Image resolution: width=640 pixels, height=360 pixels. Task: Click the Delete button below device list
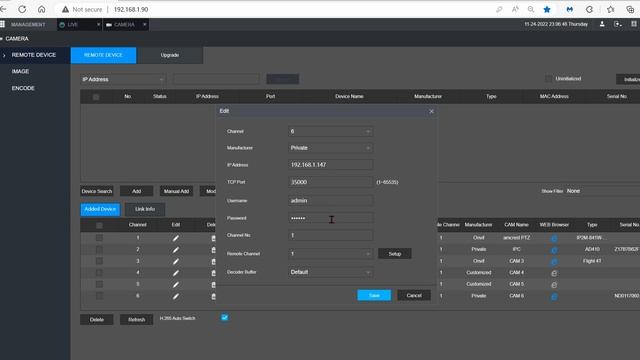97,320
